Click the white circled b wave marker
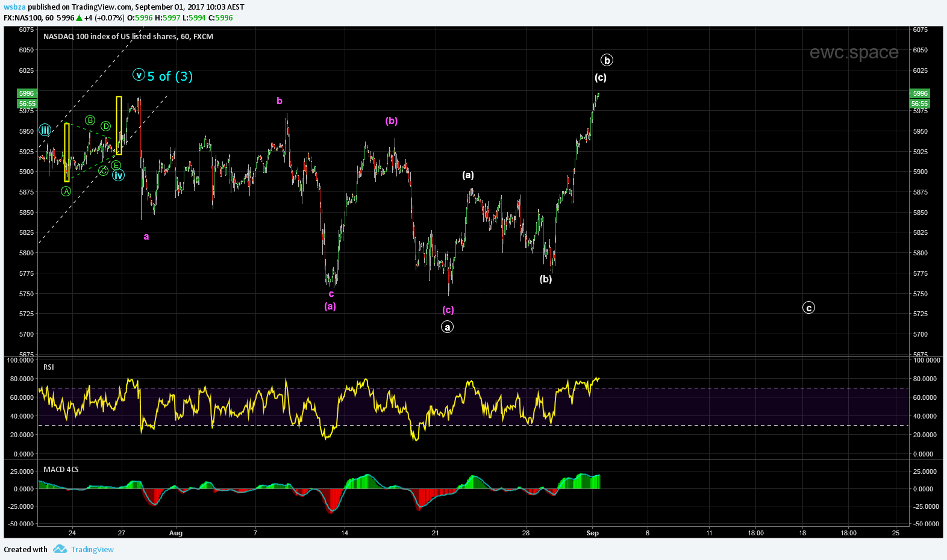 point(607,60)
